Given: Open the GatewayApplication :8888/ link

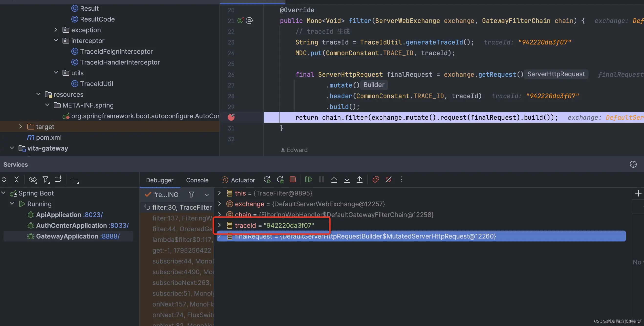Looking at the screenshot, I should coord(109,236).
